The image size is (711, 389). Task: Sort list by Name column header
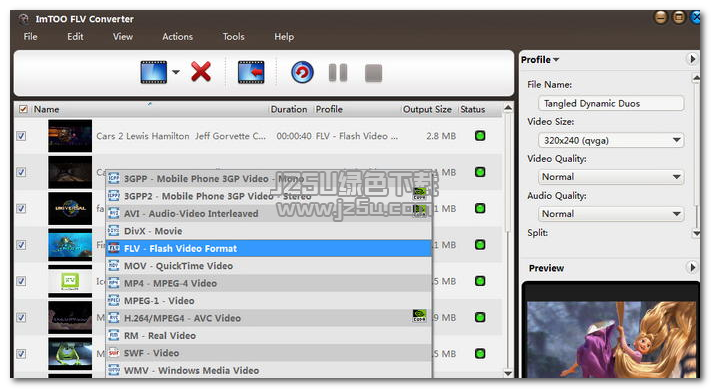pos(46,109)
